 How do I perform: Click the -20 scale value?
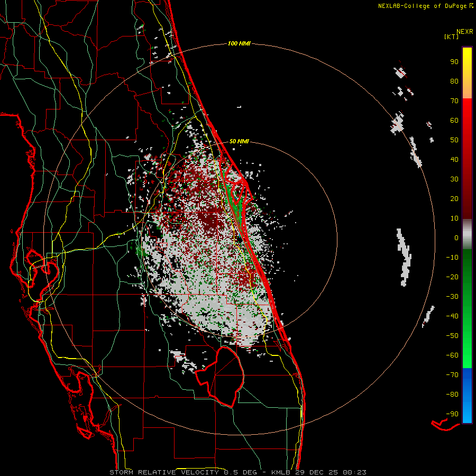pyautogui.click(x=452, y=277)
